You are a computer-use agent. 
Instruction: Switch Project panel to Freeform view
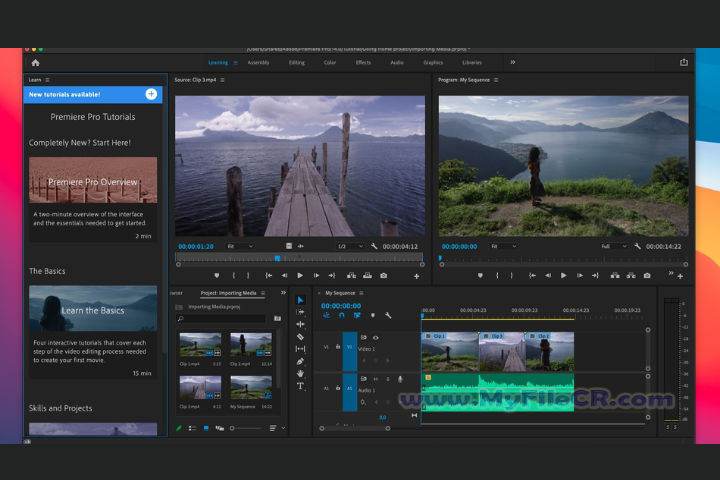(x=219, y=428)
